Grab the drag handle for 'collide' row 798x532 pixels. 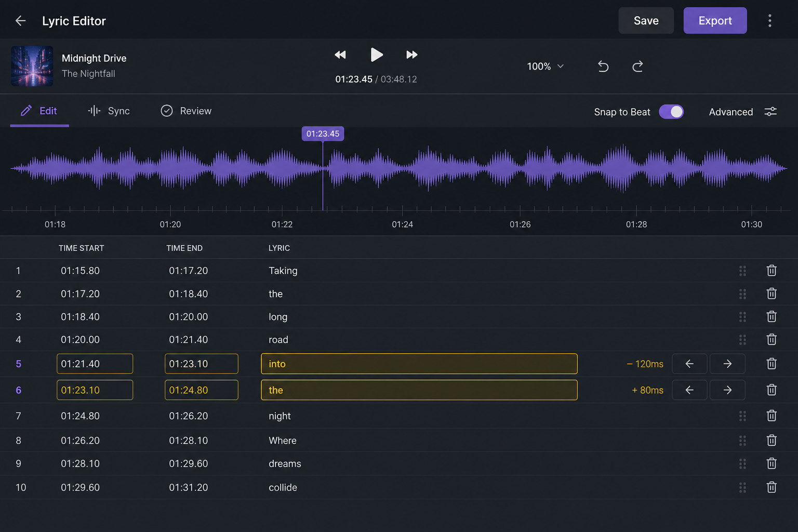(742, 487)
